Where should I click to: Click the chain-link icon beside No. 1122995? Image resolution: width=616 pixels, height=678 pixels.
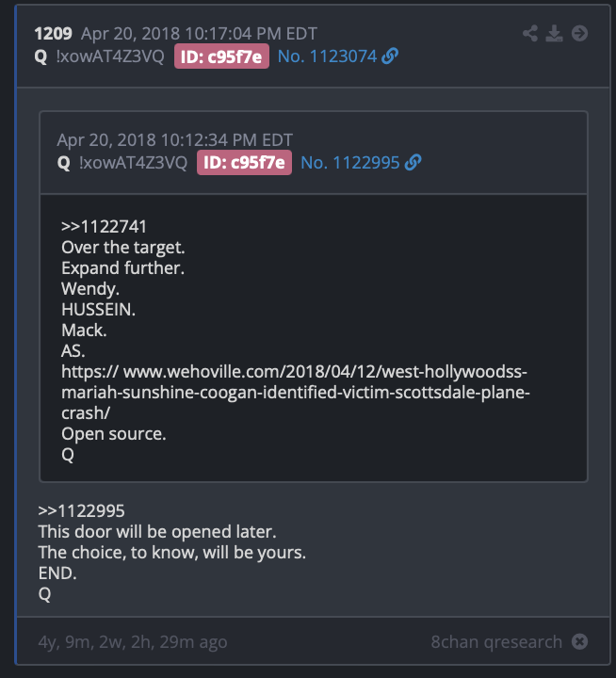pyautogui.click(x=413, y=163)
